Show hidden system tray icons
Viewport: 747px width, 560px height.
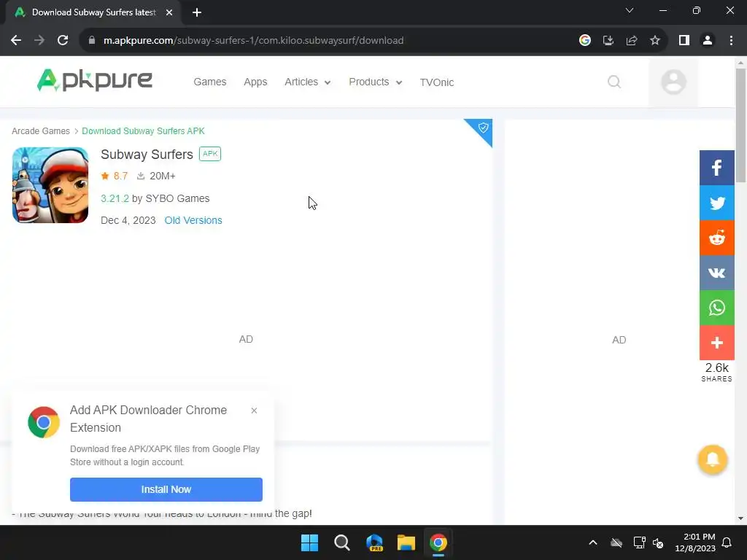pos(592,542)
